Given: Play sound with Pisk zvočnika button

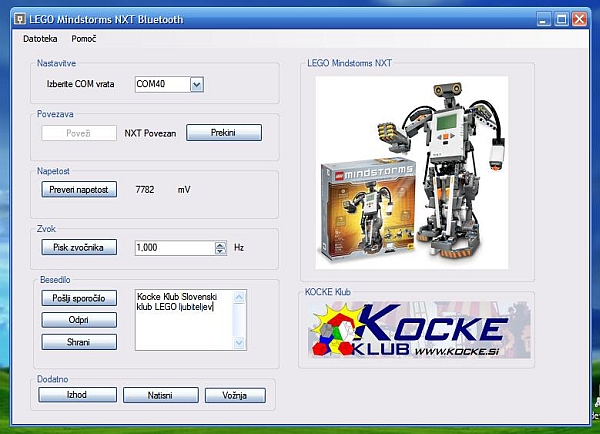Looking at the screenshot, I should point(79,247).
